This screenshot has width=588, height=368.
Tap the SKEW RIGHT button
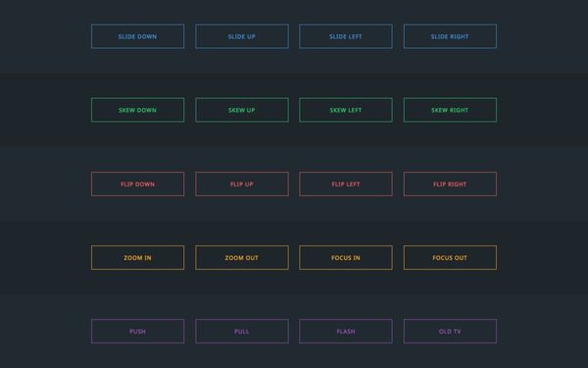[x=450, y=110]
